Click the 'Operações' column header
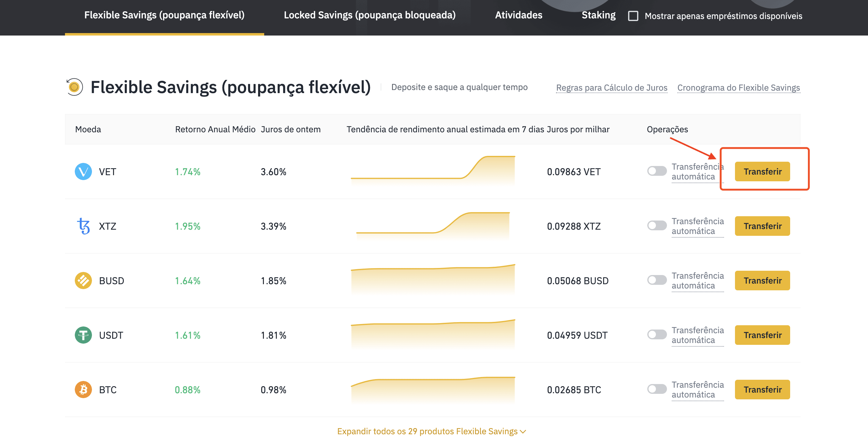The width and height of the screenshot is (868, 441). (x=667, y=130)
